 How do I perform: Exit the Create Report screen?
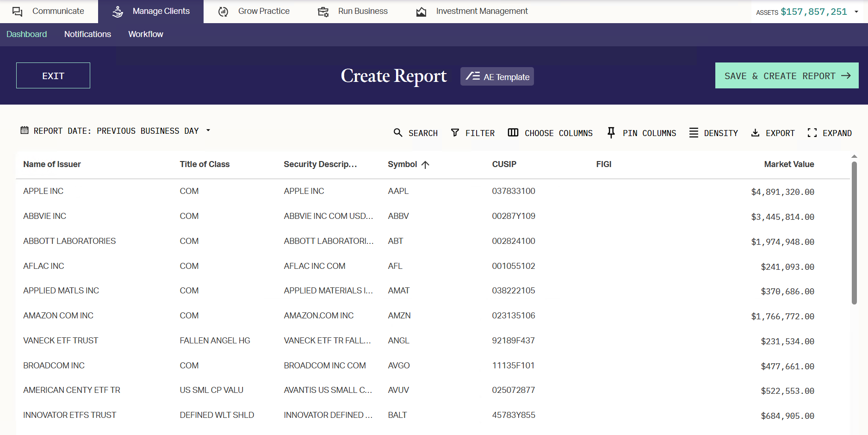pyautogui.click(x=53, y=75)
